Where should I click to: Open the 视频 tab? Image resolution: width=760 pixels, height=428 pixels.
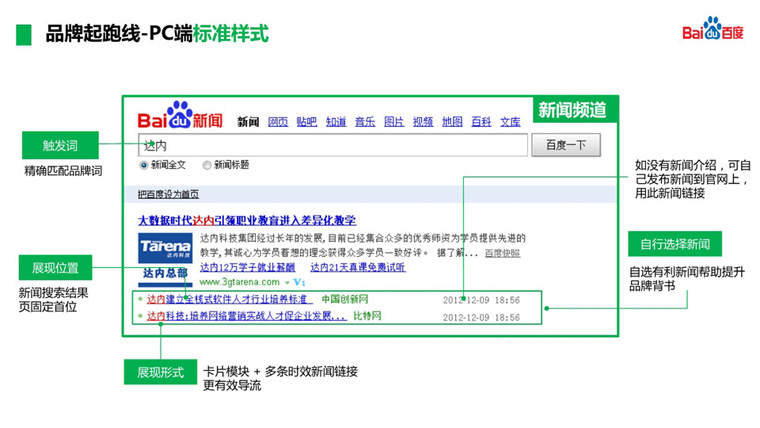pos(423,122)
